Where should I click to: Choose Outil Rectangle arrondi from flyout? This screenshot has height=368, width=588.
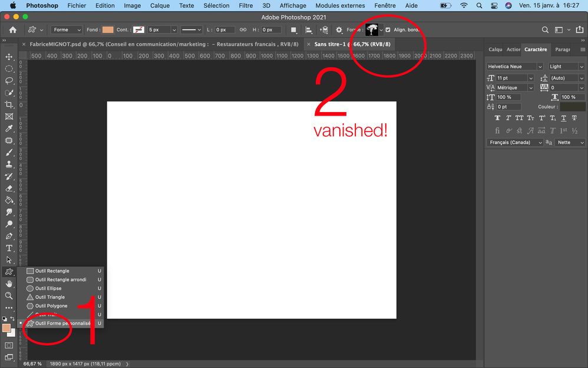click(61, 280)
